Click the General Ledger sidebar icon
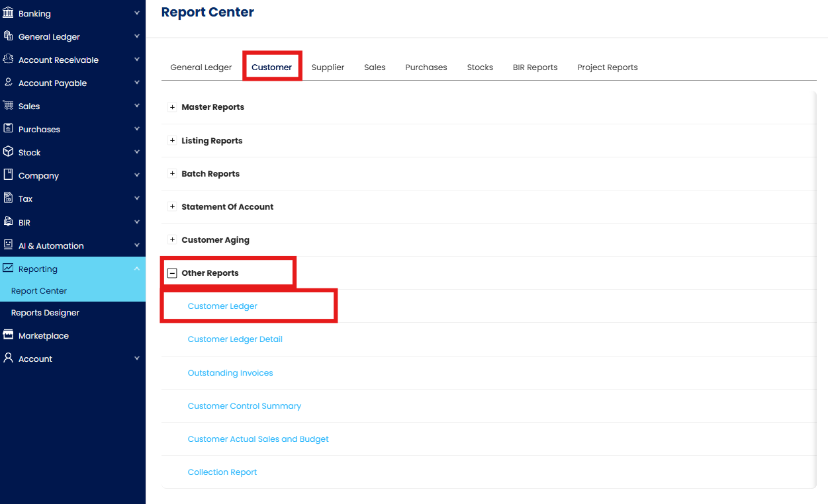 tap(8, 36)
